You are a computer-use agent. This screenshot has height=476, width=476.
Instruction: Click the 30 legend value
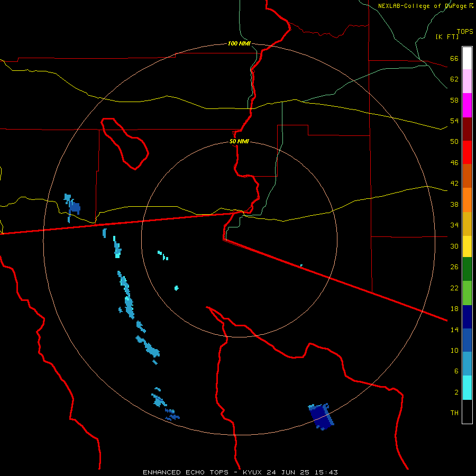454,246
